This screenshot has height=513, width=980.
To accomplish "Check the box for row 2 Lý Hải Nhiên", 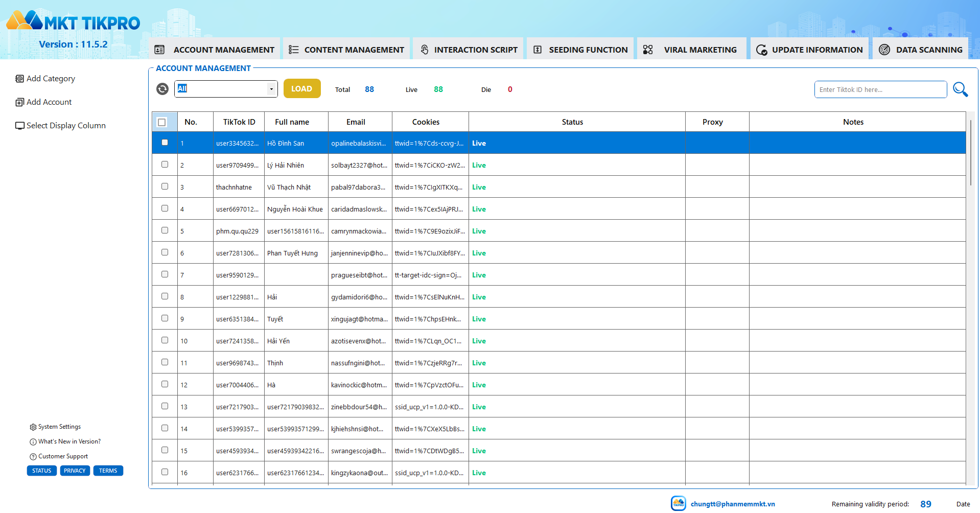I will [x=165, y=165].
